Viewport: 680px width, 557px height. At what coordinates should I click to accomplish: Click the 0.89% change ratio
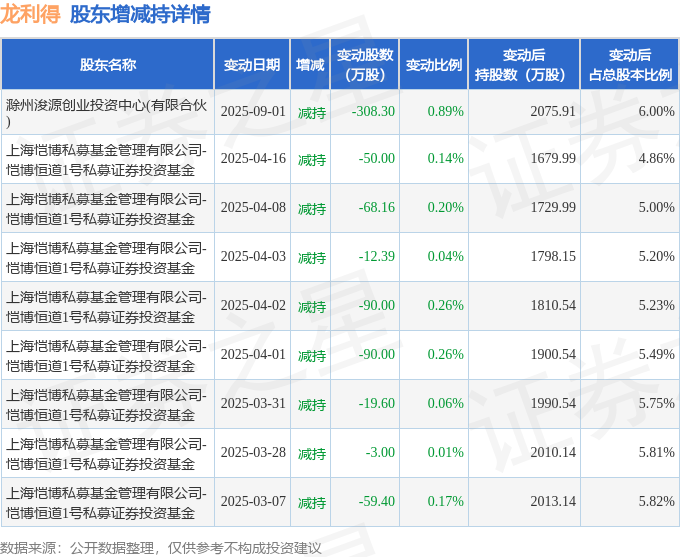pos(445,111)
